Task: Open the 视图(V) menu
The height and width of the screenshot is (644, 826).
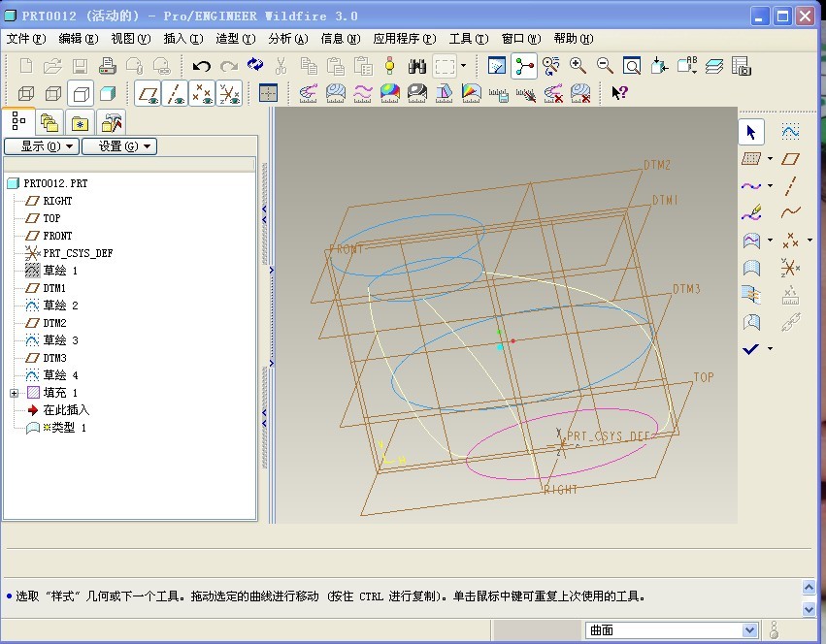Action: tap(131, 39)
